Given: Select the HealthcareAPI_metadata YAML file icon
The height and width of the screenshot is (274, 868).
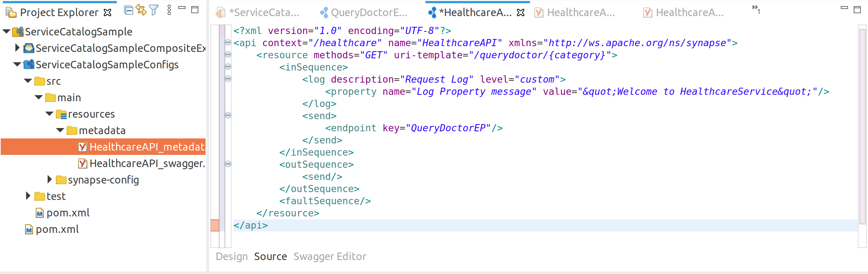Looking at the screenshot, I should pyautogui.click(x=83, y=147).
